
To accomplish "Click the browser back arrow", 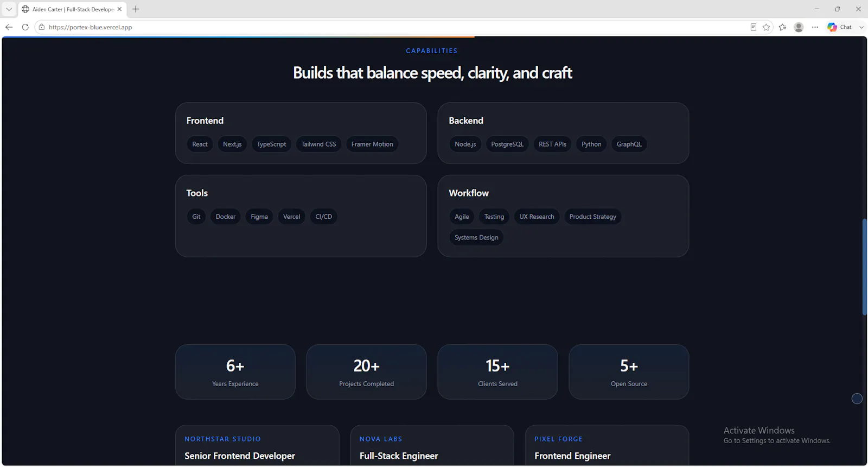I will 9,27.
